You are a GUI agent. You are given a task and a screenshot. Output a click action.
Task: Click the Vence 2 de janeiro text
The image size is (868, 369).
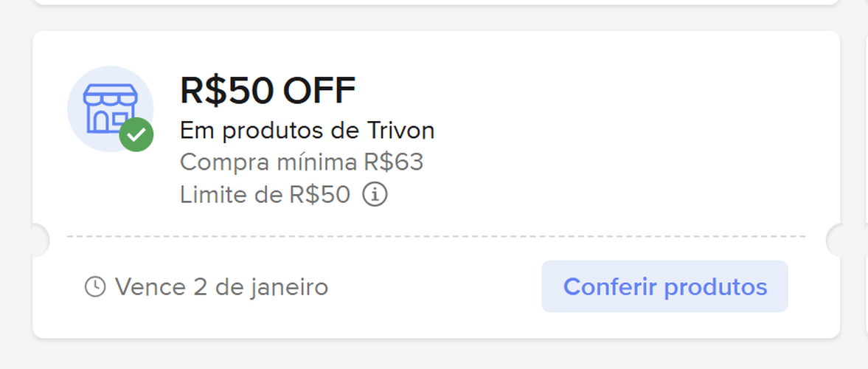[221, 286]
